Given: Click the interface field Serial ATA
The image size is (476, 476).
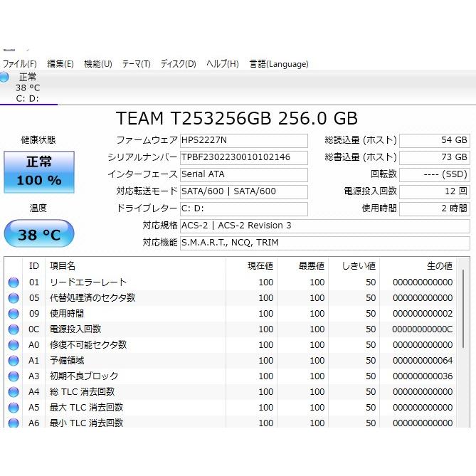Looking at the screenshot, I should (x=244, y=174).
